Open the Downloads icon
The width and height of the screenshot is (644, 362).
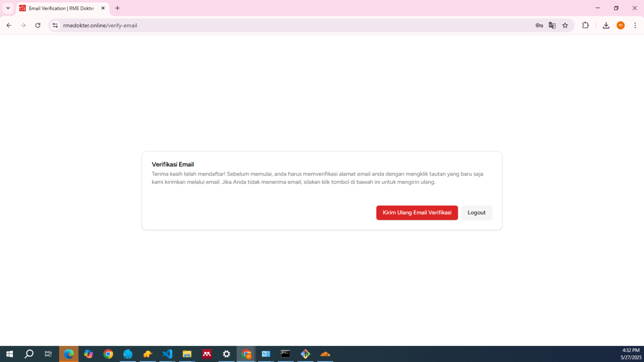click(x=606, y=25)
